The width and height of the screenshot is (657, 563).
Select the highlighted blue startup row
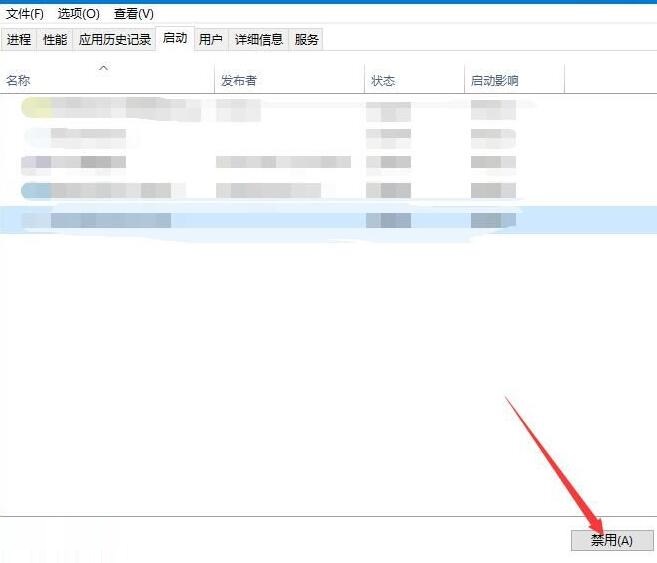pos(328,220)
